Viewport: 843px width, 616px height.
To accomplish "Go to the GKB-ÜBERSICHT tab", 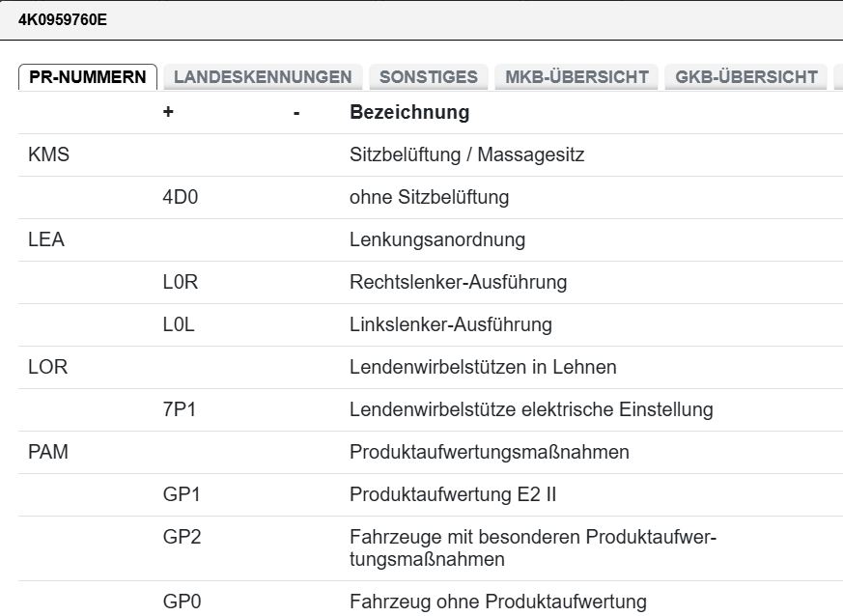I will pos(746,77).
